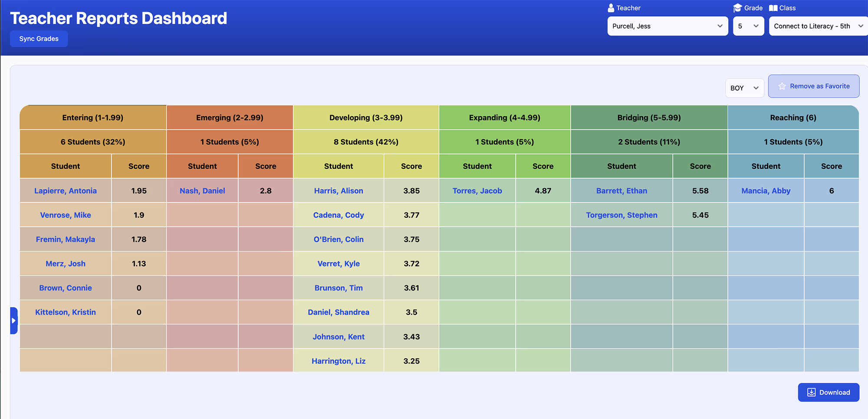Click score 3.85 for Harris, Alison
The image size is (868, 419).
coord(411,191)
